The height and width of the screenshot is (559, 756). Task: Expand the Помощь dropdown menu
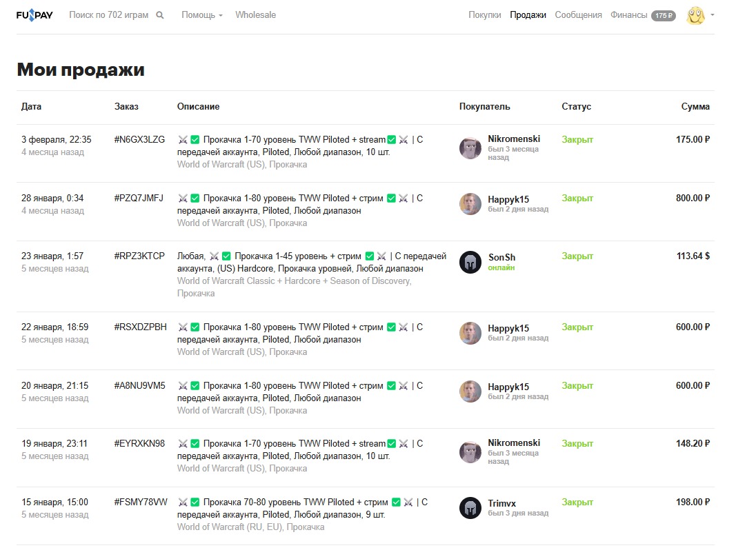point(202,15)
